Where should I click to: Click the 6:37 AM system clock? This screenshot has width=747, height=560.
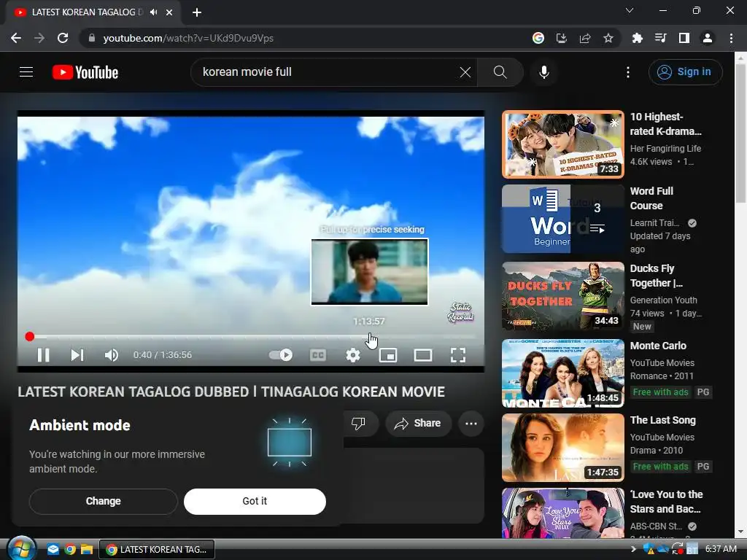click(720, 549)
